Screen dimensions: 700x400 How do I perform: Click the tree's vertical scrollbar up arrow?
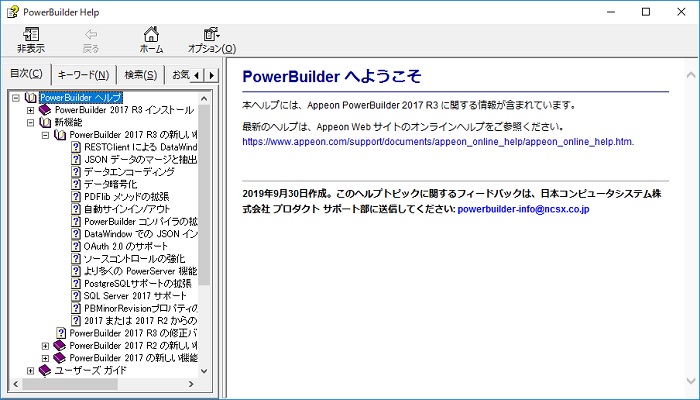tap(204, 98)
